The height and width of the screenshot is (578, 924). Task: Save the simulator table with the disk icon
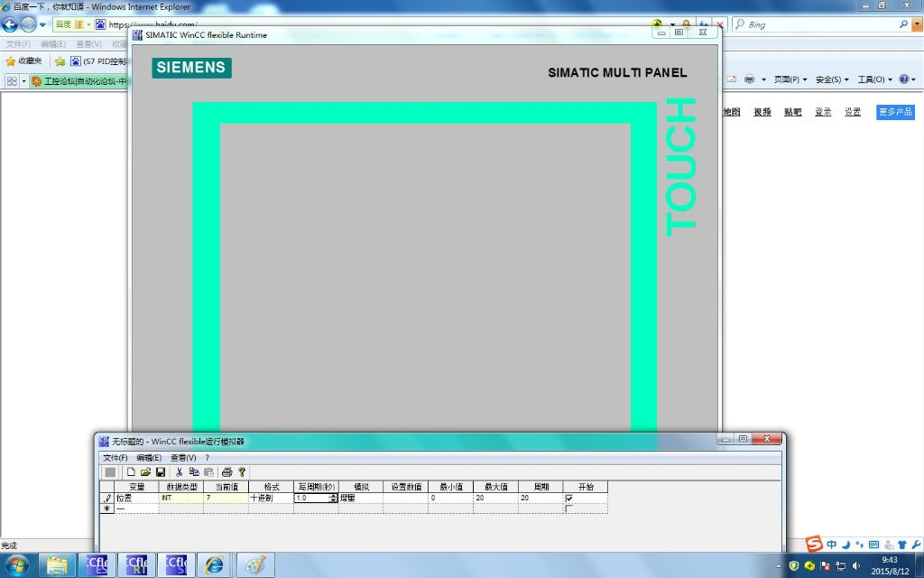[161, 471]
